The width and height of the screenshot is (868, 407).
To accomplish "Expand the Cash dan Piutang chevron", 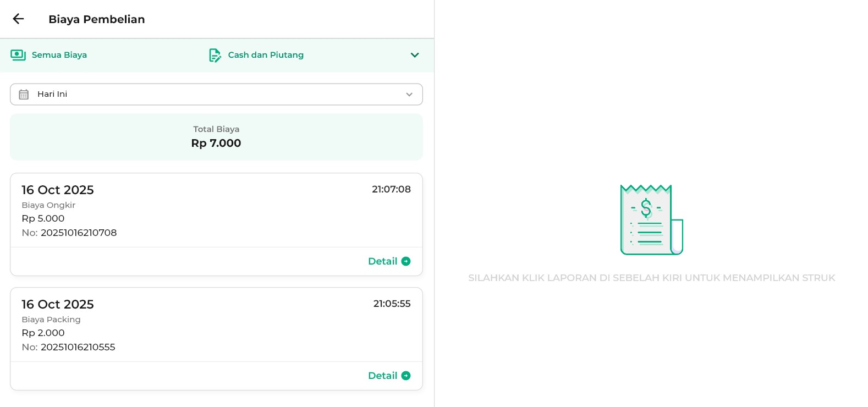I will tap(415, 55).
